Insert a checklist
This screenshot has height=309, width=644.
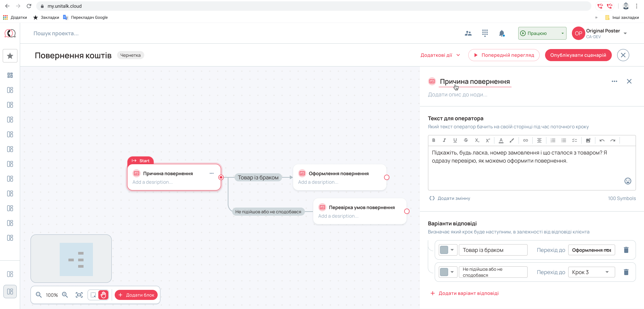tap(575, 140)
